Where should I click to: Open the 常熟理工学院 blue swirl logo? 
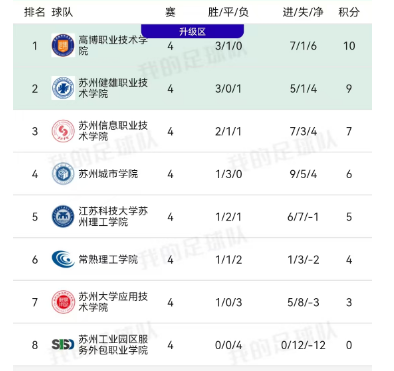click(x=63, y=259)
